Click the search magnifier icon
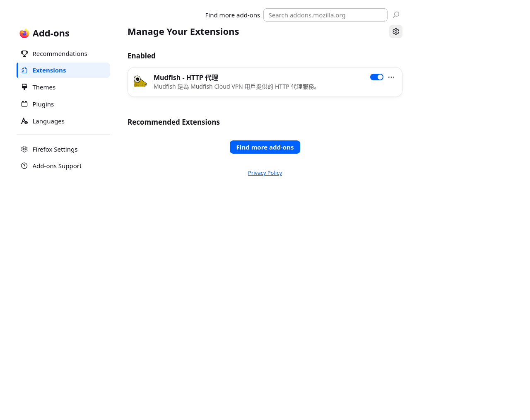Viewport: 530px width, 420px height. [x=396, y=15]
